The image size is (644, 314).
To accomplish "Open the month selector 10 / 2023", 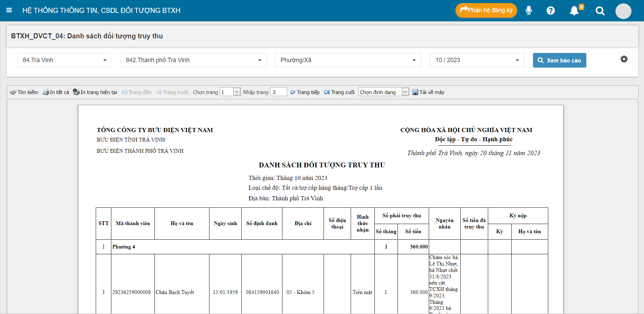I will pos(477,60).
